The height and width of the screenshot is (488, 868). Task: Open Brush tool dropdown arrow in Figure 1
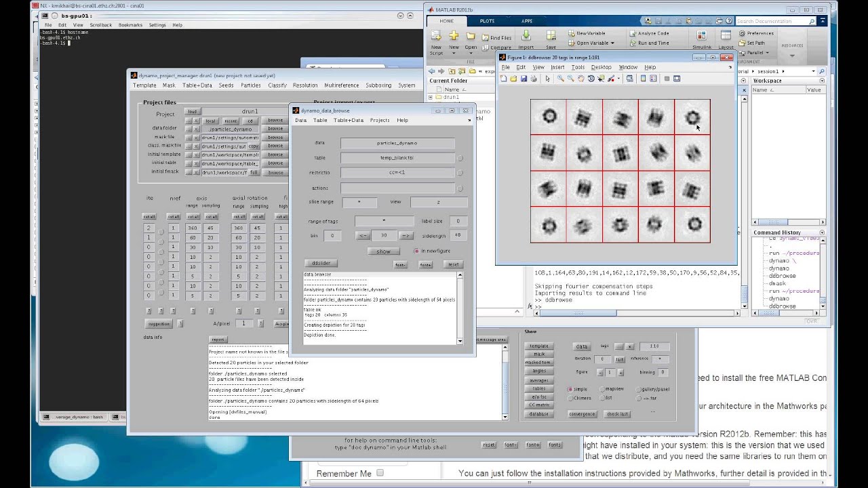pyautogui.click(x=618, y=79)
